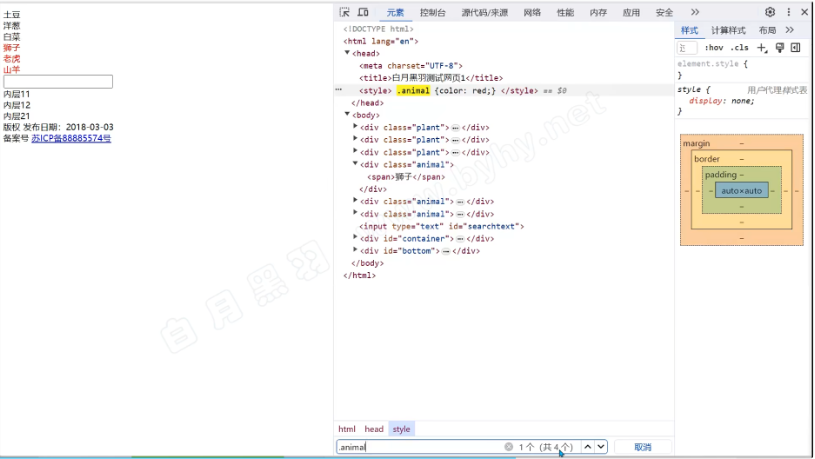Toggle the .cls class editor
Image resolution: width=815 pixels, height=459 pixels.
[x=738, y=47]
